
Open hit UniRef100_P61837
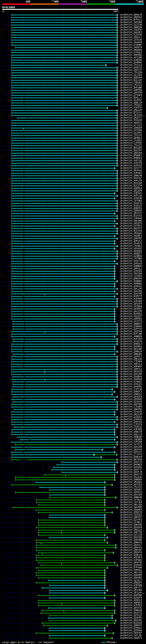(131, 316)
